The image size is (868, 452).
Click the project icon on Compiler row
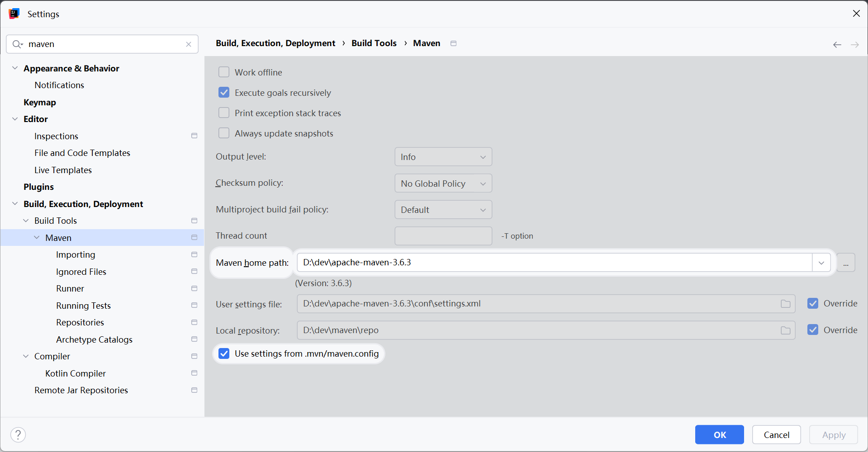coord(194,356)
